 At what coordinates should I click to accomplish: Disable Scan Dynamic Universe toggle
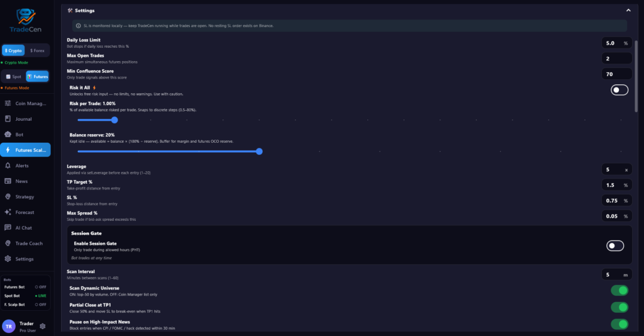point(619,291)
